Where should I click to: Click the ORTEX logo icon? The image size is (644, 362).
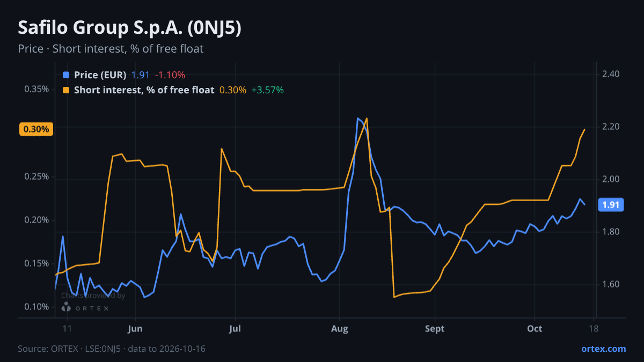click(x=66, y=307)
